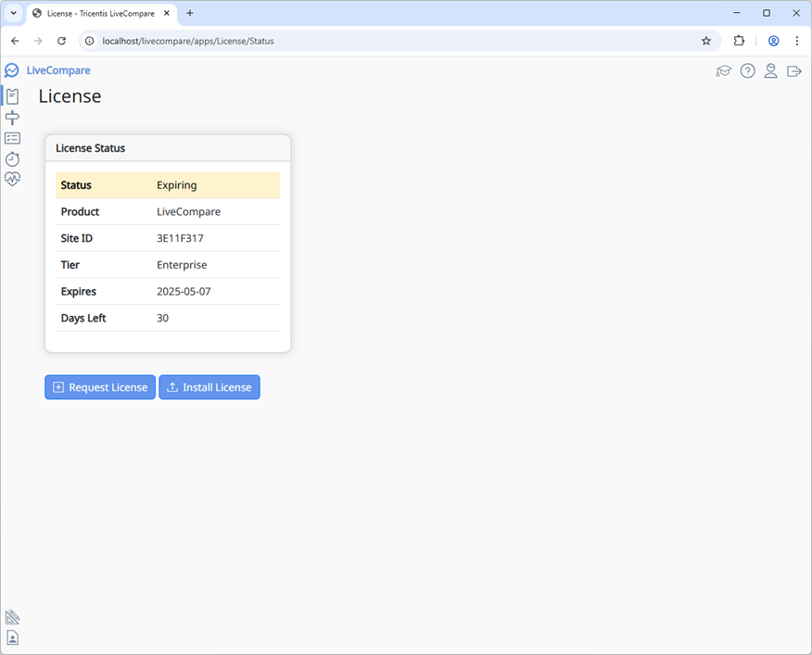Click the LiveCompare brand text link
The width and height of the screenshot is (812, 655).
[x=58, y=70]
